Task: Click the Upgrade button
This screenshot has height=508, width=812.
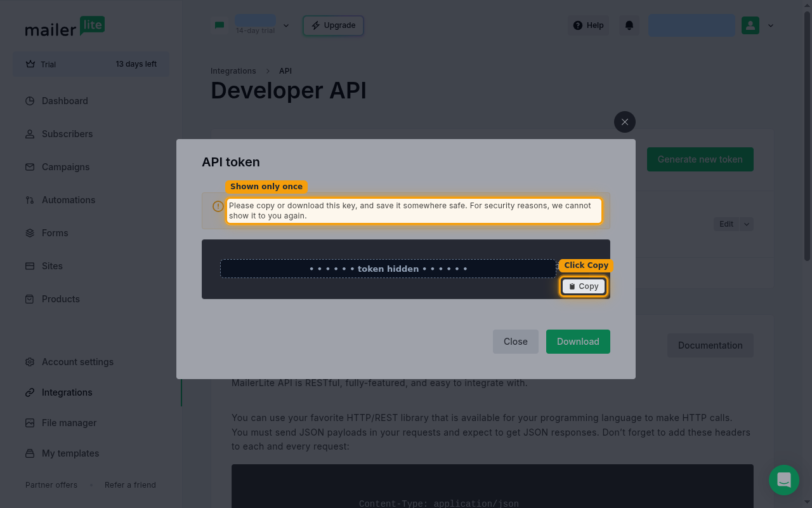Action: (x=333, y=25)
